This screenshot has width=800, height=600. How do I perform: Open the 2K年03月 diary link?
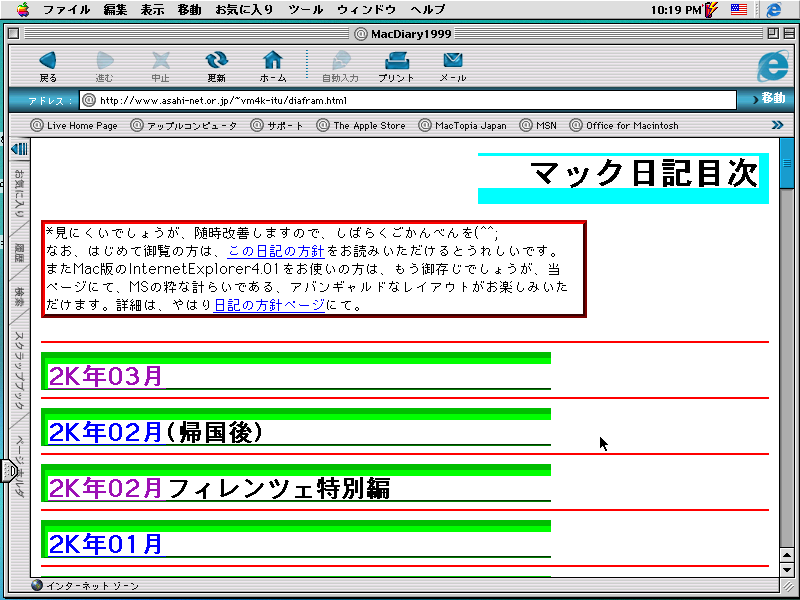(105, 377)
